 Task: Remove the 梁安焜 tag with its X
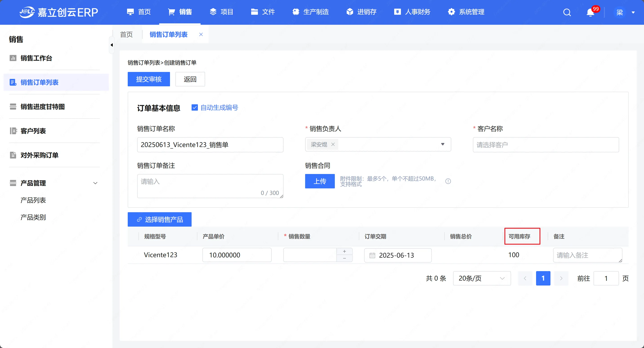coord(333,145)
